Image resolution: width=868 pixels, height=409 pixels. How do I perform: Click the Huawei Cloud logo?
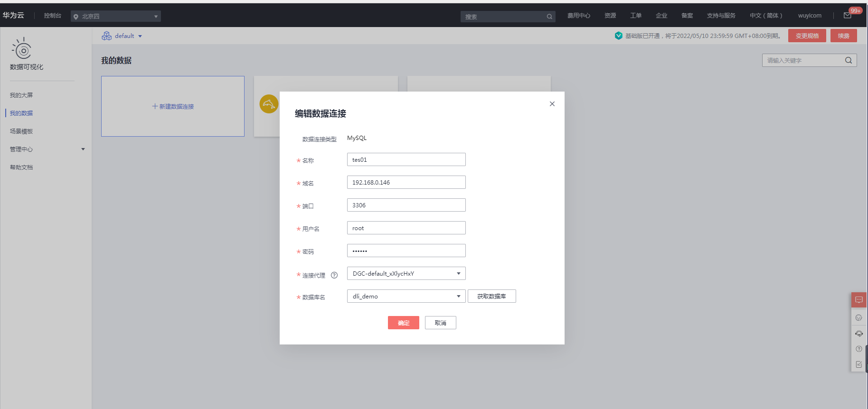pos(13,16)
